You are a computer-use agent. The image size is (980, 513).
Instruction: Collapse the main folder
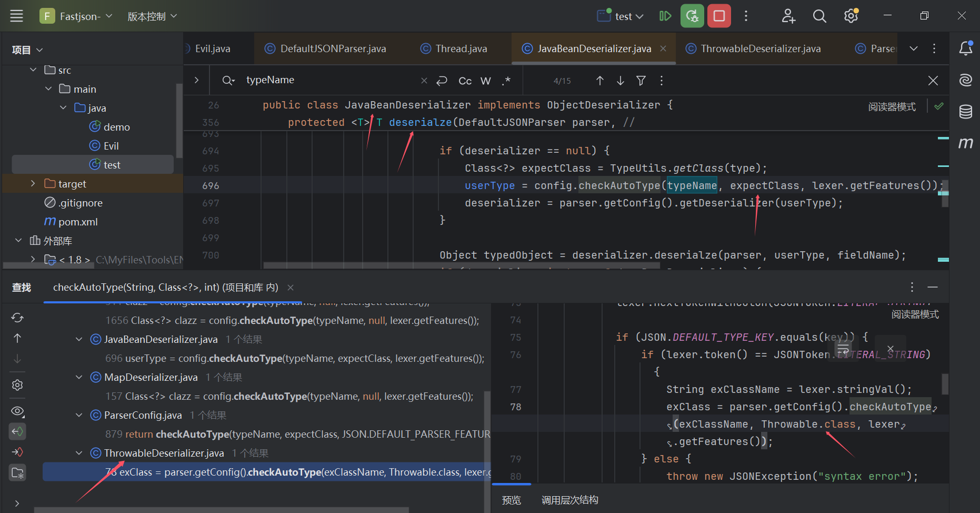point(48,89)
